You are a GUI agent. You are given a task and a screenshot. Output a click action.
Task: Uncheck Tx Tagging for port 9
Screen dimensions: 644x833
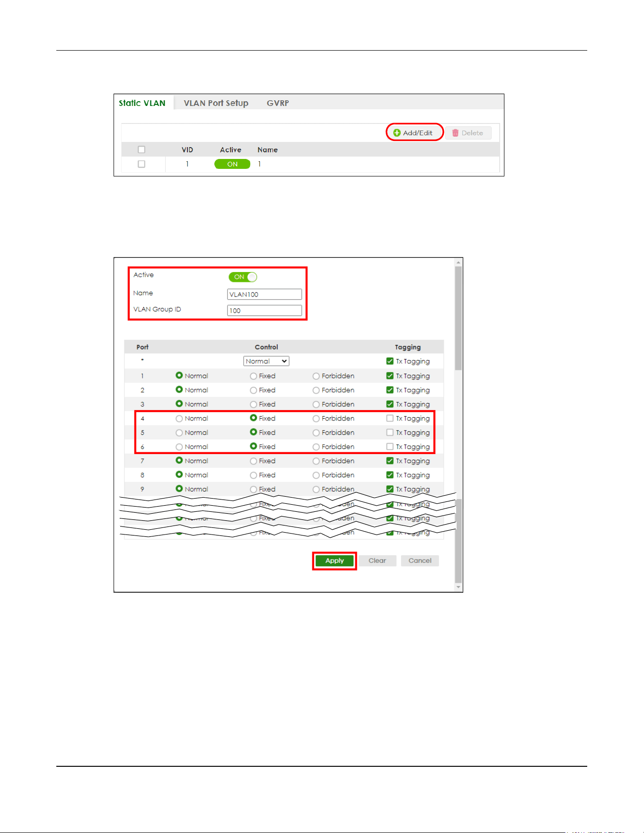pyautogui.click(x=390, y=489)
